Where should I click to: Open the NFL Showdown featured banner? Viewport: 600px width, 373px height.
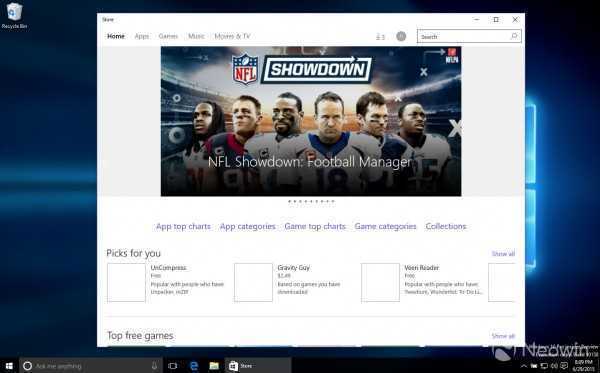311,121
